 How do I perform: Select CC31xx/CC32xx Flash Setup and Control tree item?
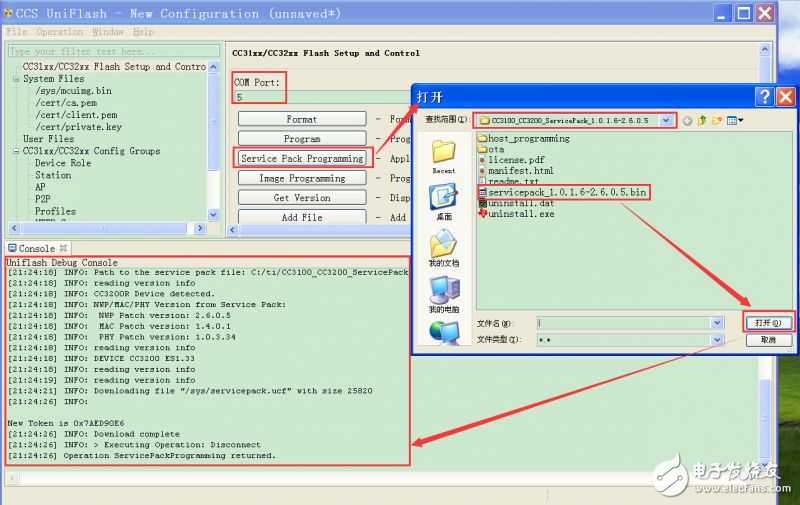pos(114,67)
